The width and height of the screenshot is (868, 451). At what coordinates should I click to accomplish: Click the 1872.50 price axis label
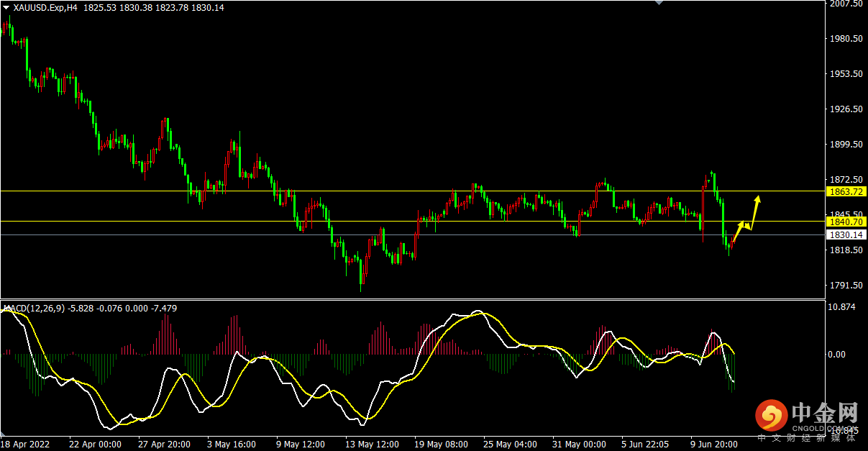tap(846, 179)
